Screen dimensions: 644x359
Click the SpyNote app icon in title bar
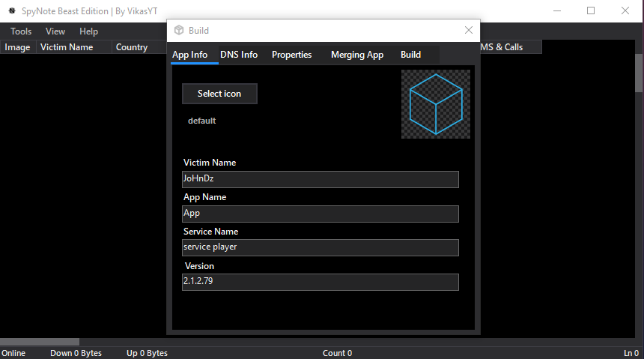click(12, 10)
